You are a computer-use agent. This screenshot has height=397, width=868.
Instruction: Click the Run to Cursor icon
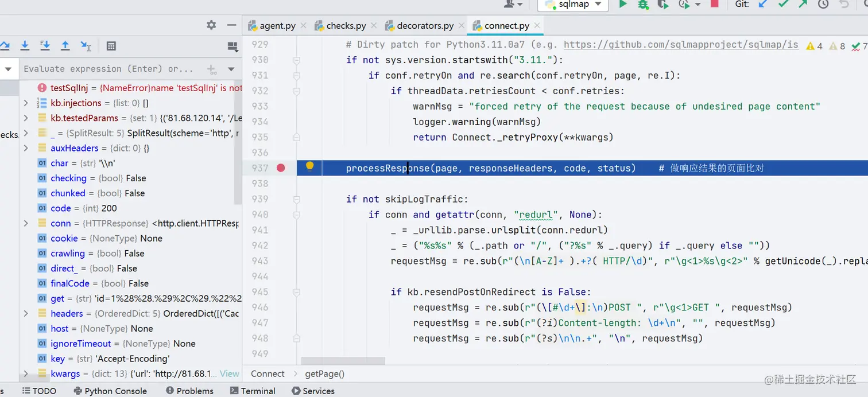click(x=86, y=46)
